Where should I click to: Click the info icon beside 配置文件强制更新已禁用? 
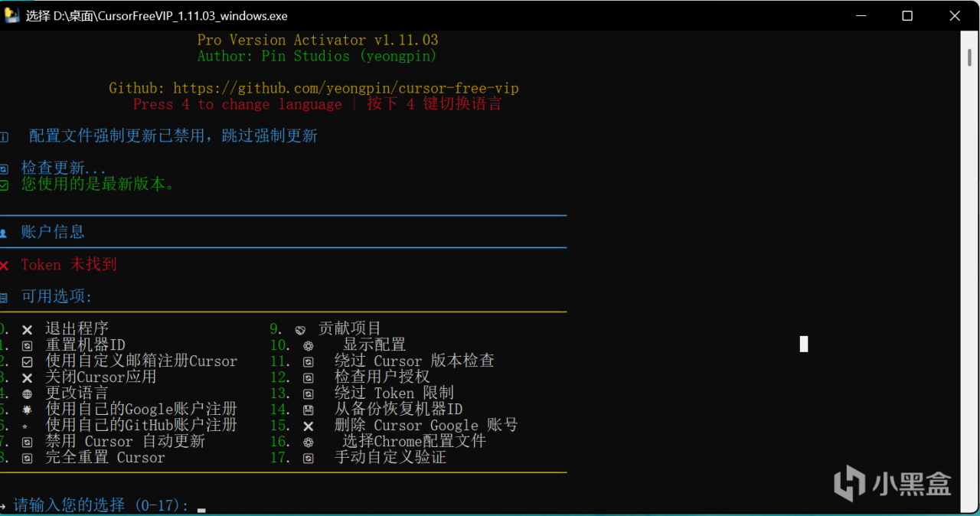click(4, 137)
